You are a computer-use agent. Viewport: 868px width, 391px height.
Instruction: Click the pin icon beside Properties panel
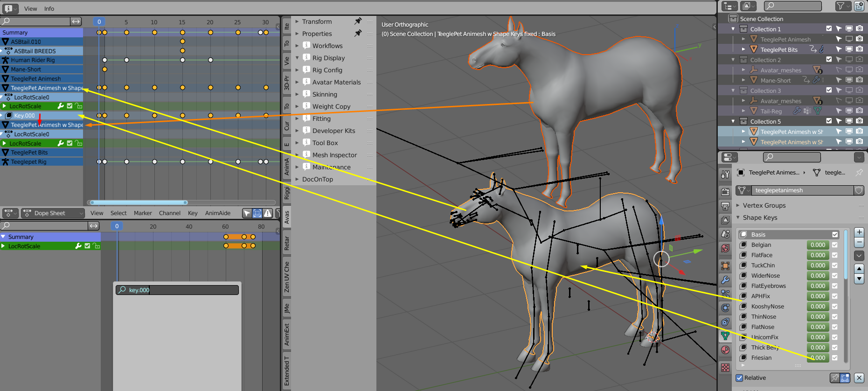(x=358, y=33)
